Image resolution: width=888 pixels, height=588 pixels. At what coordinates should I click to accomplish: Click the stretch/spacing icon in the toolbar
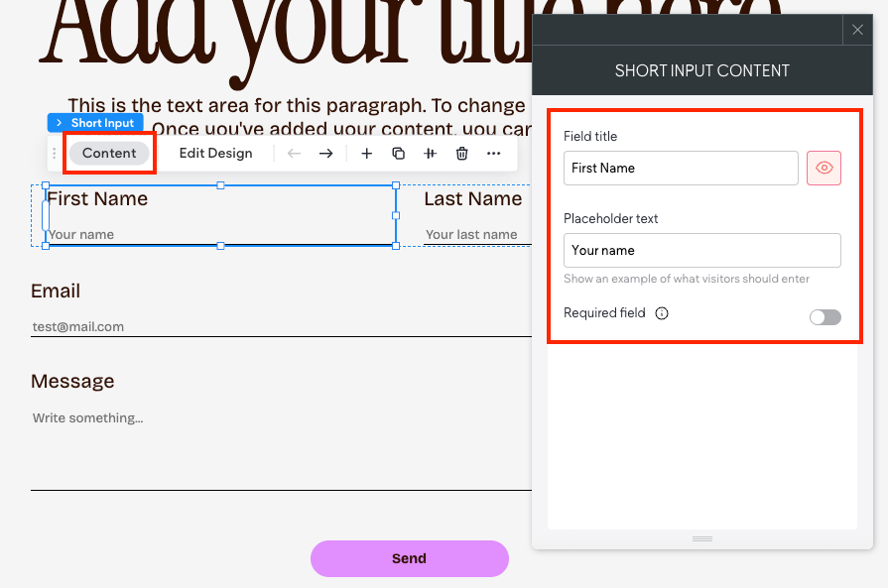pyautogui.click(x=430, y=154)
